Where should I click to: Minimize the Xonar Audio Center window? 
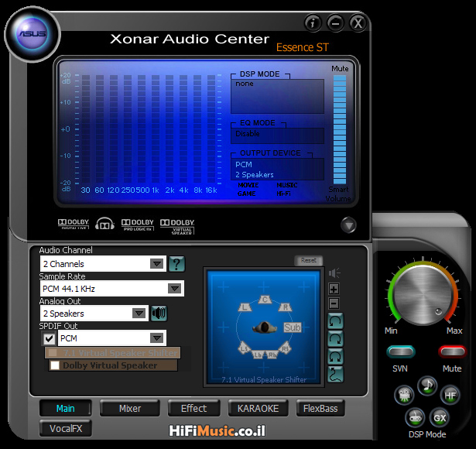335,22
